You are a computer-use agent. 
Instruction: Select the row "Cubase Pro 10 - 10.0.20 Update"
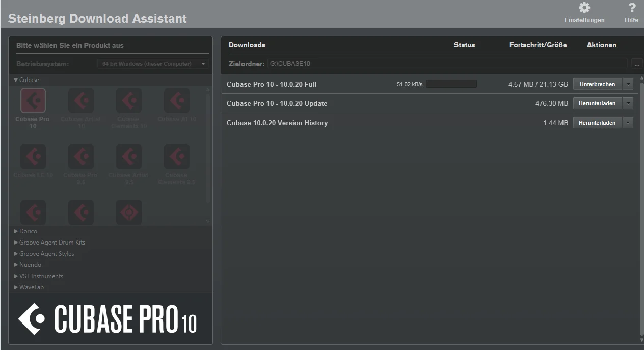tap(430, 103)
